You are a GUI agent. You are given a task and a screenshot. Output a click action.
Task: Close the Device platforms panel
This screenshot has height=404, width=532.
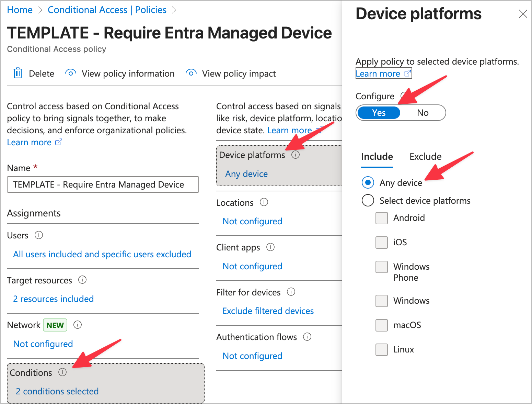[x=523, y=14]
